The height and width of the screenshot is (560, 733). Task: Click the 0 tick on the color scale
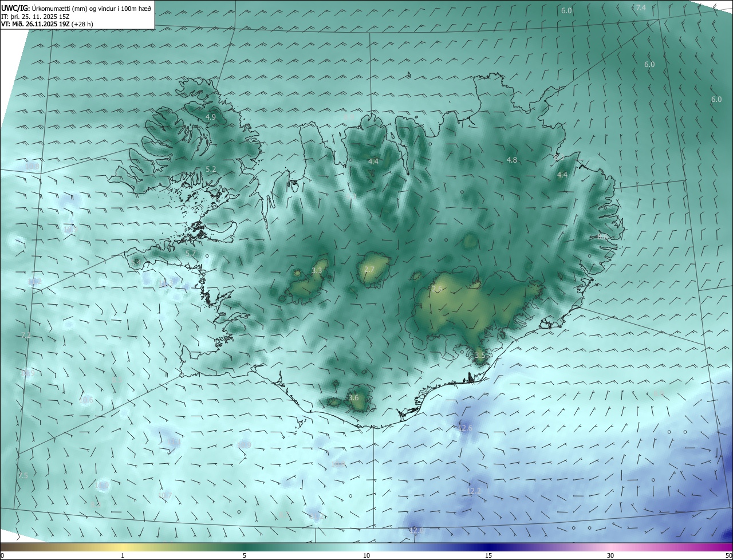tap(2, 555)
